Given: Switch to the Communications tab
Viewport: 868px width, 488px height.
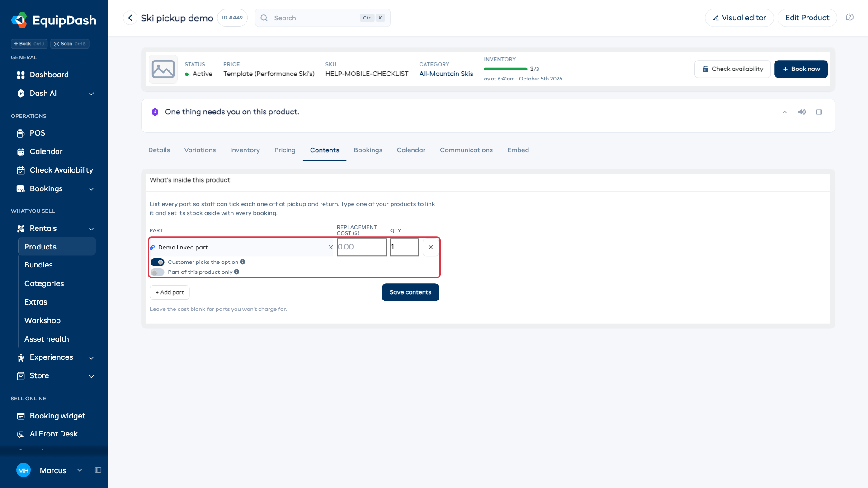Looking at the screenshot, I should [x=466, y=150].
